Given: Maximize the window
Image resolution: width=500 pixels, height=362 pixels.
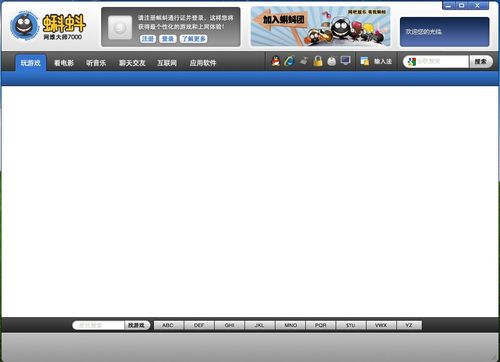Looking at the screenshot, I should coord(462,5).
